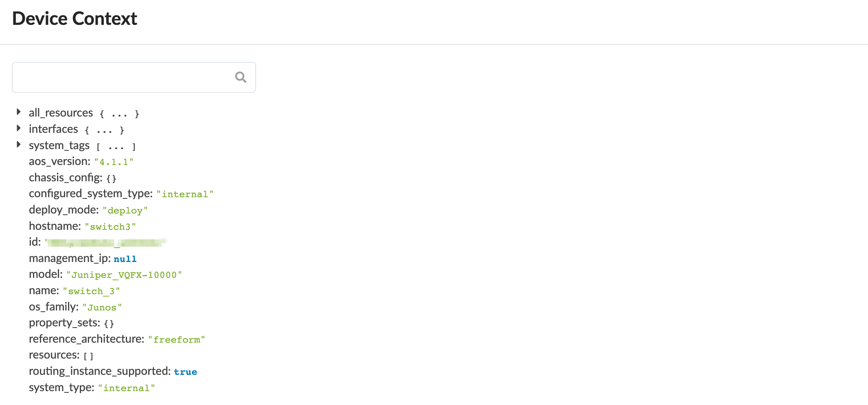Image resolution: width=868 pixels, height=405 pixels.
Task: Click the search magnifier icon
Action: click(241, 77)
